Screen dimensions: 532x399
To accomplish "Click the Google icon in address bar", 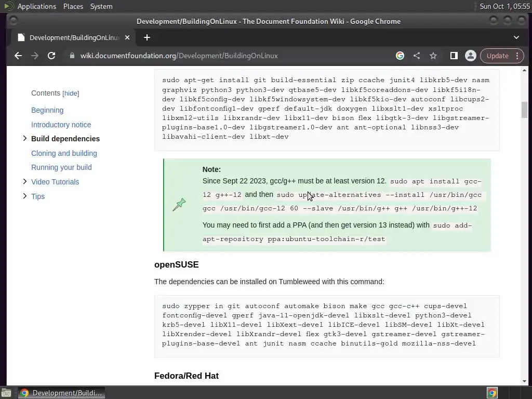I will [x=400, y=56].
